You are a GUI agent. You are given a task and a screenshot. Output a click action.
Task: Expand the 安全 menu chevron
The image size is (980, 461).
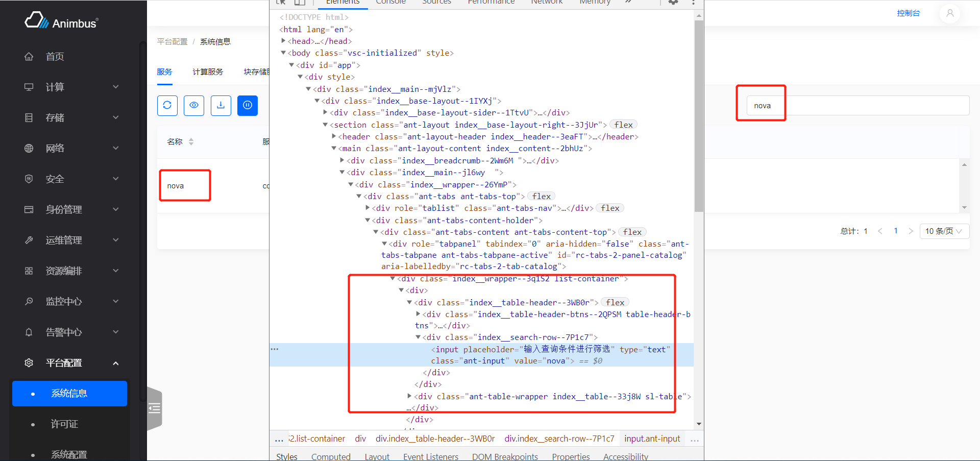click(116, 179)
